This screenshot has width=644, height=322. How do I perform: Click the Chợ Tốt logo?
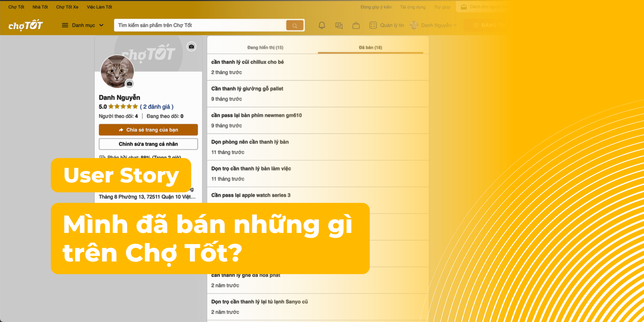click(x=25, y=25)
